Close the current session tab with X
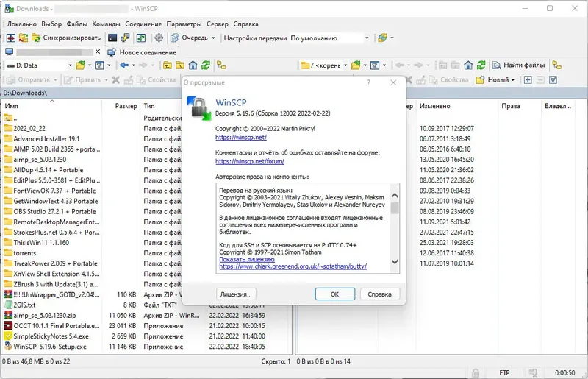Screen dimensions: 588x379 click(98, 52)
